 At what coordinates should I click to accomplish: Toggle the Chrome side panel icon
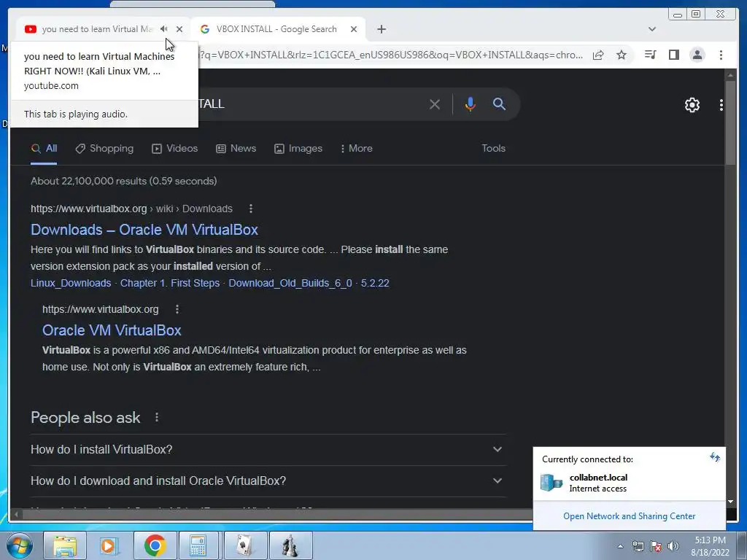(x=673, y=55)
